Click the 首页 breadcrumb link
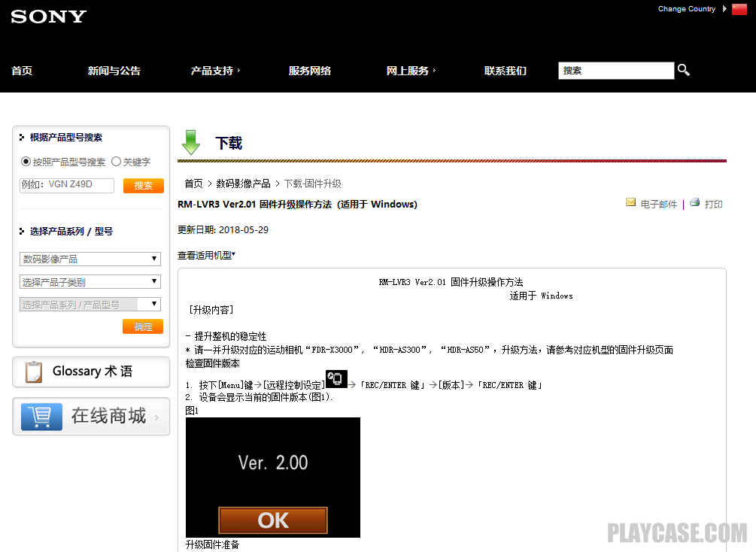 [x=194, y=183]
